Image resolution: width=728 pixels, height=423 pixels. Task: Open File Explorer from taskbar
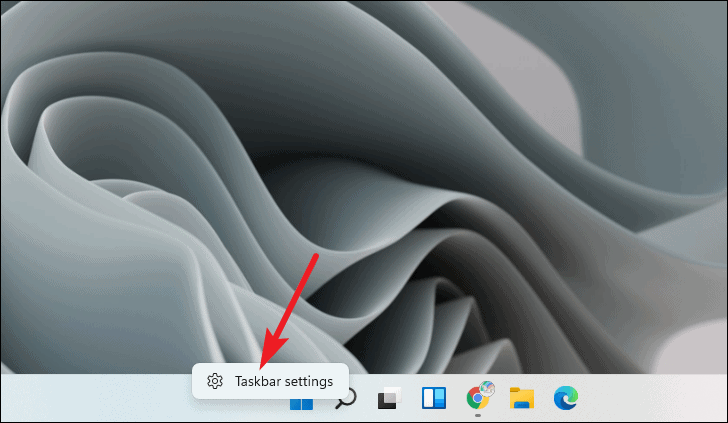click(522, 398)
